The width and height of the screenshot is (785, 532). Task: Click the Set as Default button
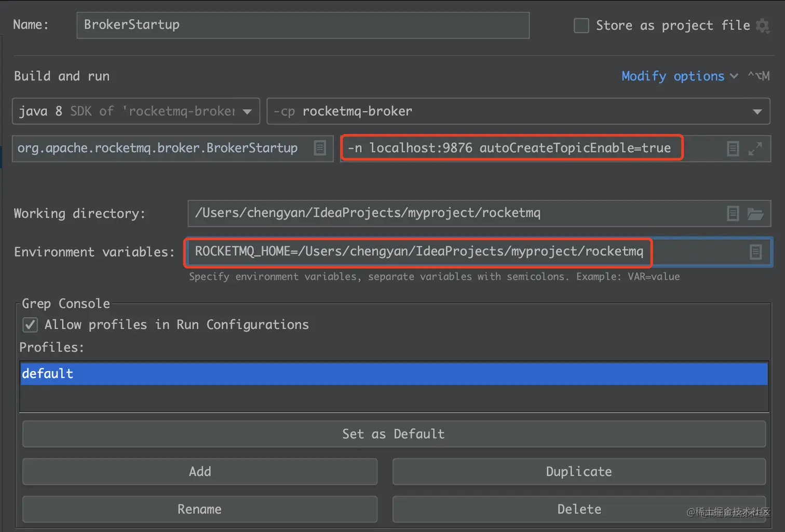394,434
